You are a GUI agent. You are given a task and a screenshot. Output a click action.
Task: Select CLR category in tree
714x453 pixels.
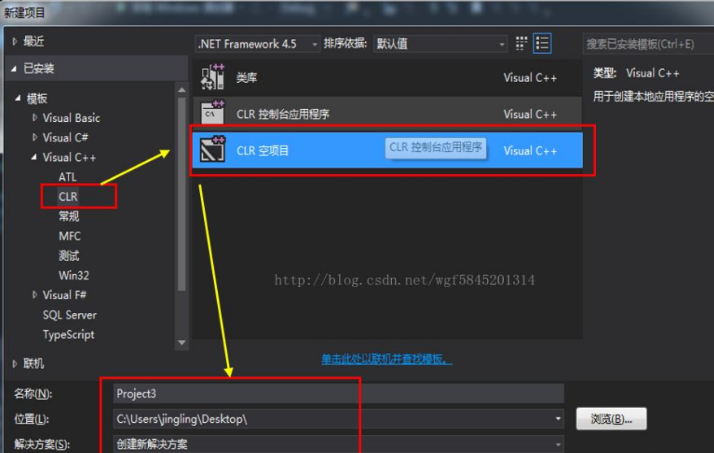tap(68, 197)
